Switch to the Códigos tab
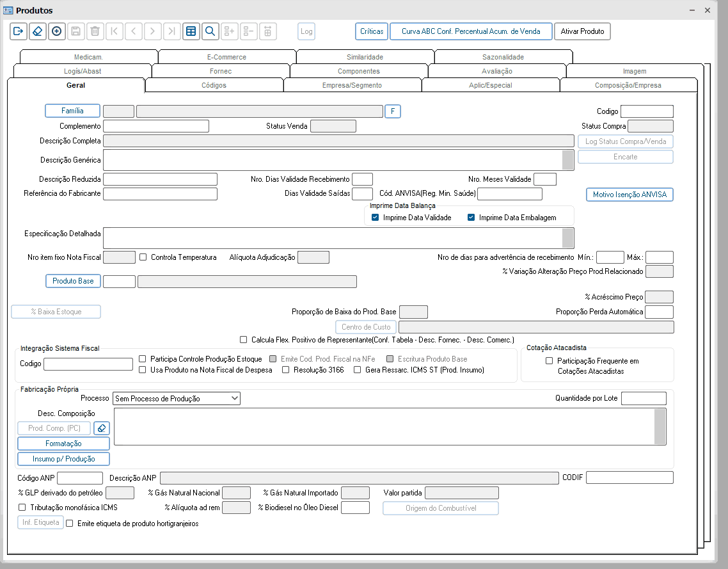728x569 pixels. 214,86
